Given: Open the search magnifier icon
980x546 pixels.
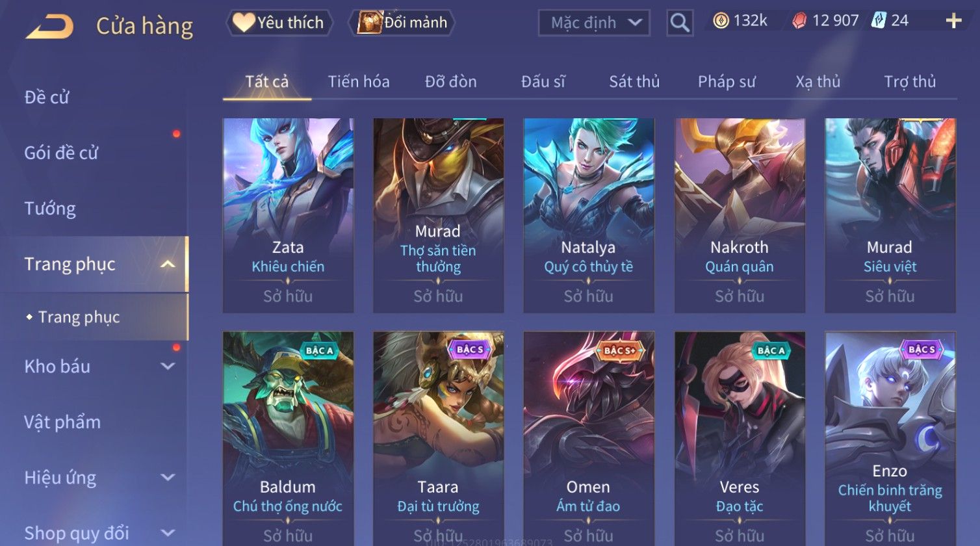Looking at the screenshot, I should pos(680,23).
